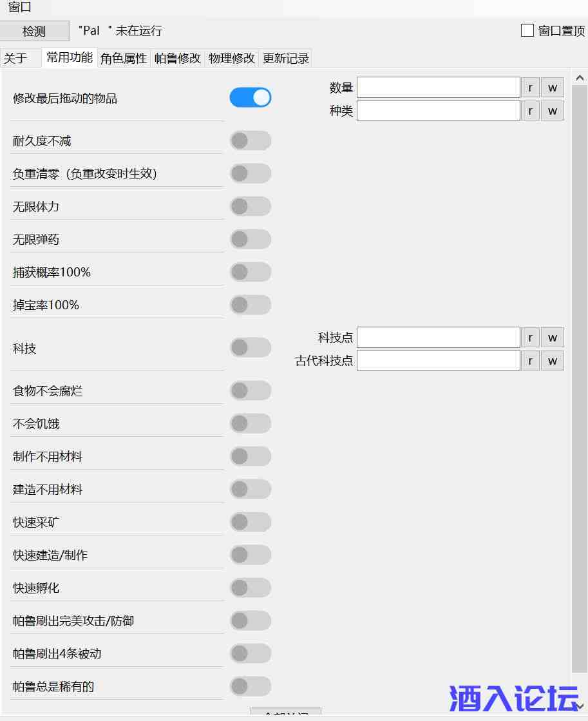Viewport: 588px width, 721px height.
Task: Enable 耐久度不减 switch
Action: point(251,141)
